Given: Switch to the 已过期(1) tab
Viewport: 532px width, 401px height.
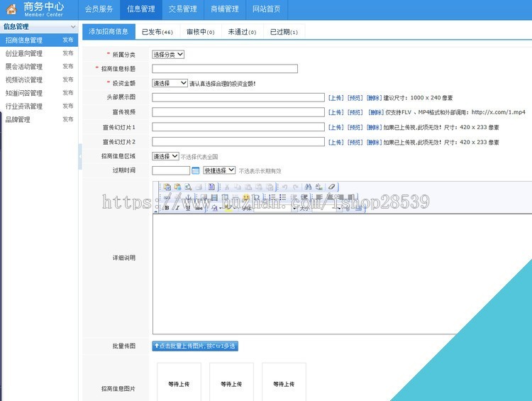Looking at the screenshot, I should 284,32.
